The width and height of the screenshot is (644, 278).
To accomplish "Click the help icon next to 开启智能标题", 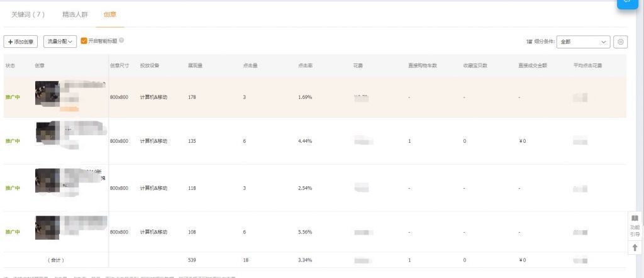I will coord(121,41).
